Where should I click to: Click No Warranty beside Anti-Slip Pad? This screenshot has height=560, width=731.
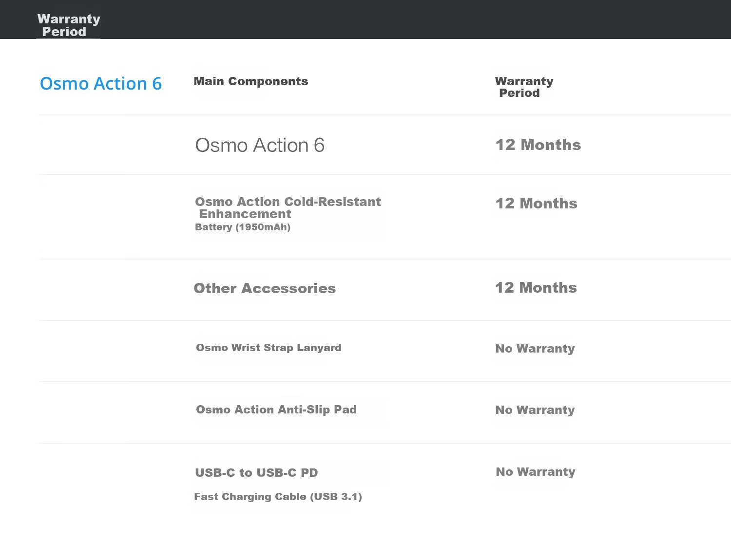(535, 410)
